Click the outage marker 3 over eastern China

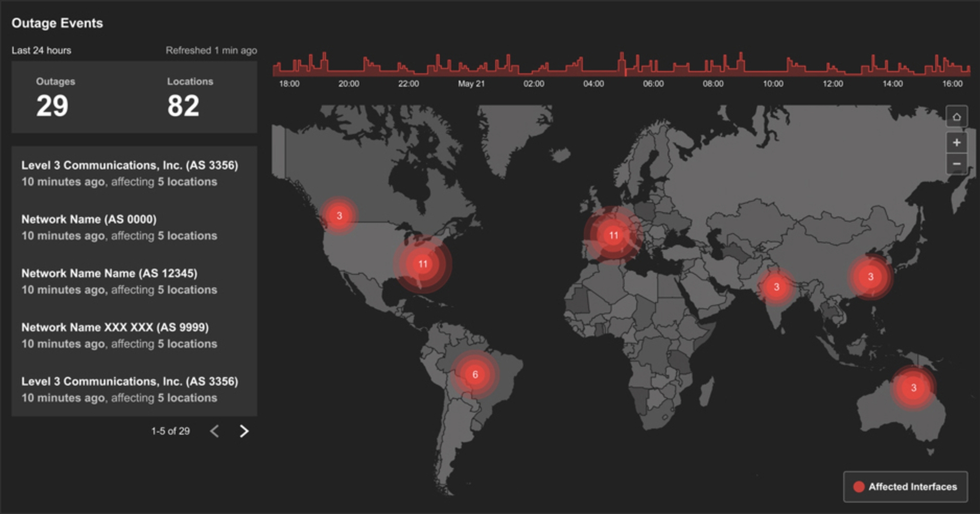[870, 275]
